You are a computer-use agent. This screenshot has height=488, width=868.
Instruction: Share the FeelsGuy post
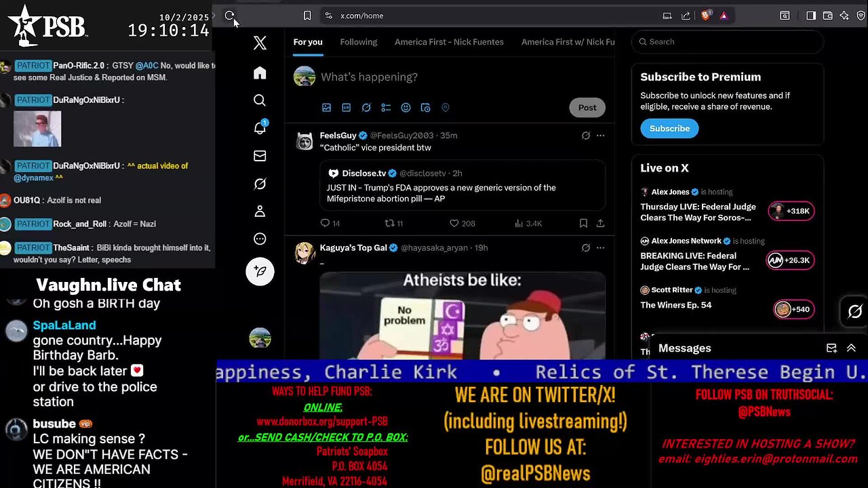click(x=601, y=223)
